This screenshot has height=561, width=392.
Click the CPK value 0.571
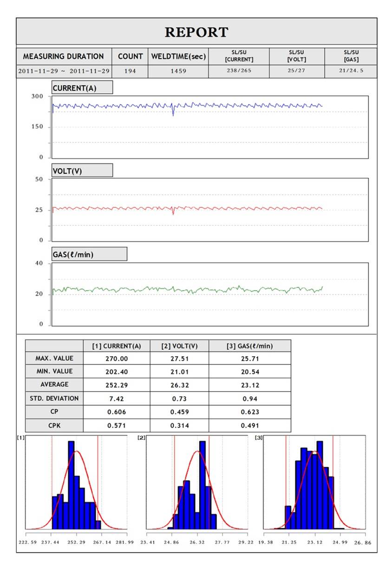(x=116, y=425)
